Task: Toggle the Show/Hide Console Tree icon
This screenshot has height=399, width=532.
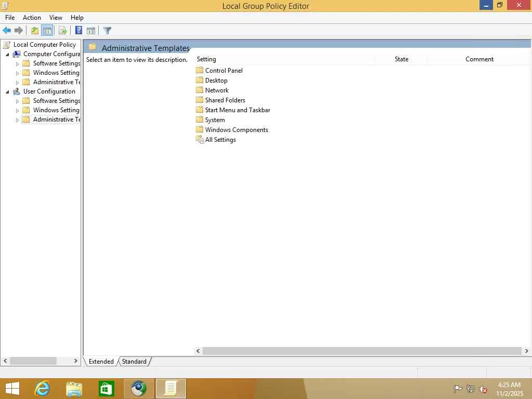Action: point(47,31)
